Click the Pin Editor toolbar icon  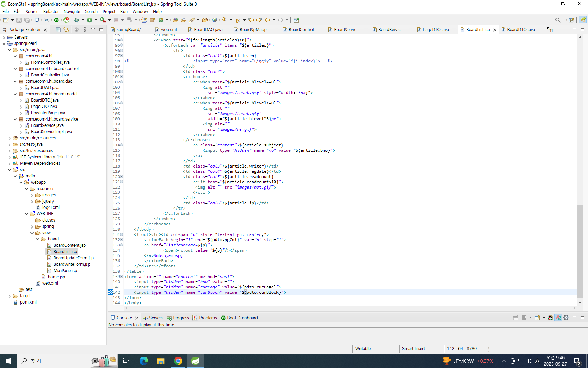pyautogui.click(x=296, y=20)
